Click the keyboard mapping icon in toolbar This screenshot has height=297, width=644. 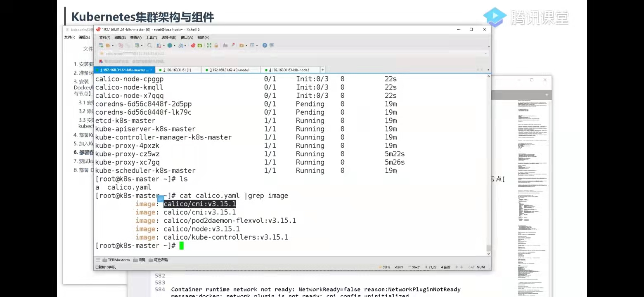point(225,45)
